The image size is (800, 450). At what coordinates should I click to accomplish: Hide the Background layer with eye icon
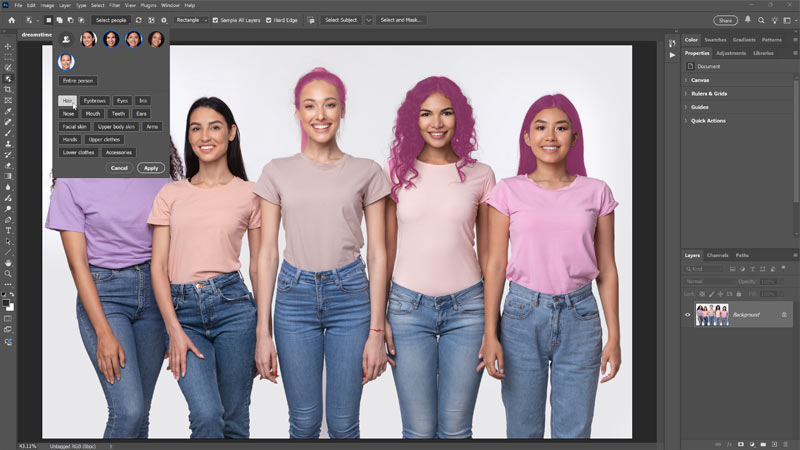687,315
